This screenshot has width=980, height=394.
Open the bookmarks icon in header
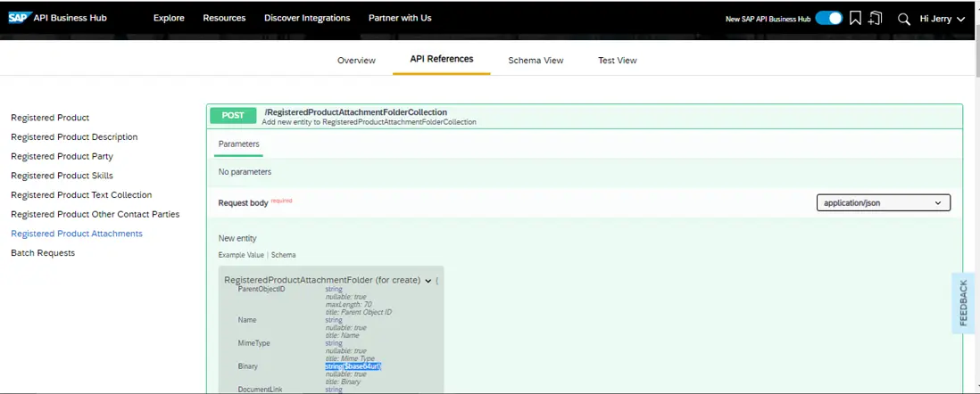[855, 18]
